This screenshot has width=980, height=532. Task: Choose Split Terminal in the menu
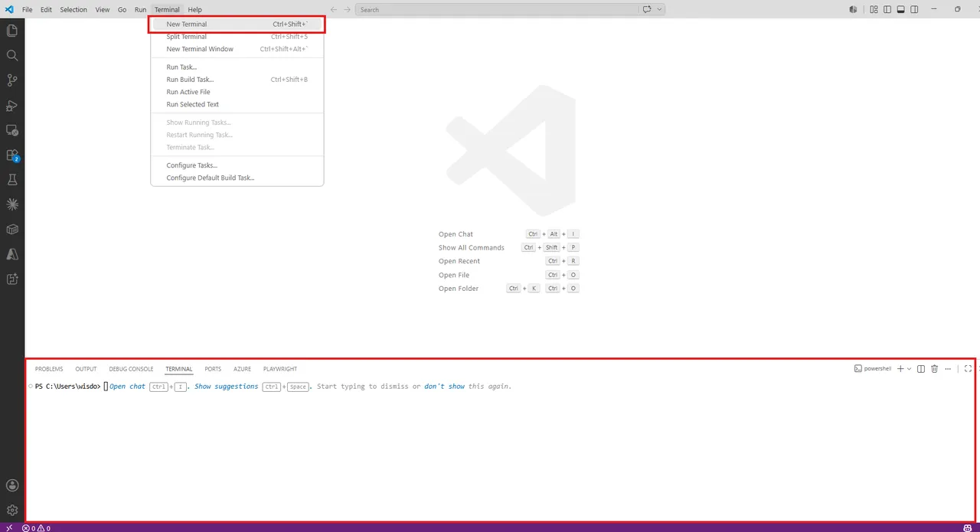pos(237,37)
